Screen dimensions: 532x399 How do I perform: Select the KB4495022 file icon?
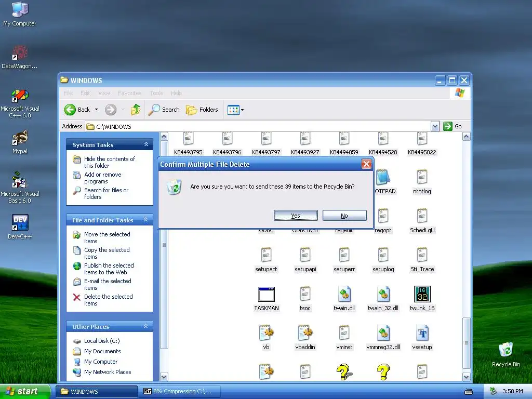(x=422, y=138)
